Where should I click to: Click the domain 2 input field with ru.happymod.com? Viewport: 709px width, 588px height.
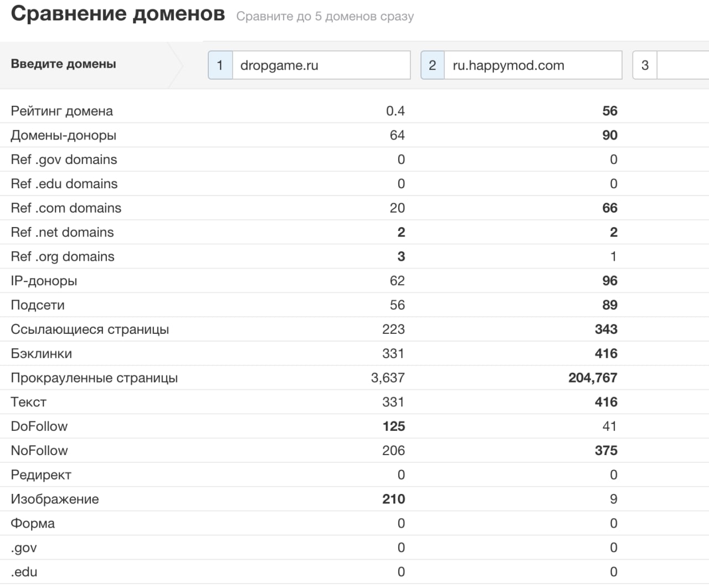click(x=533, y=65)
